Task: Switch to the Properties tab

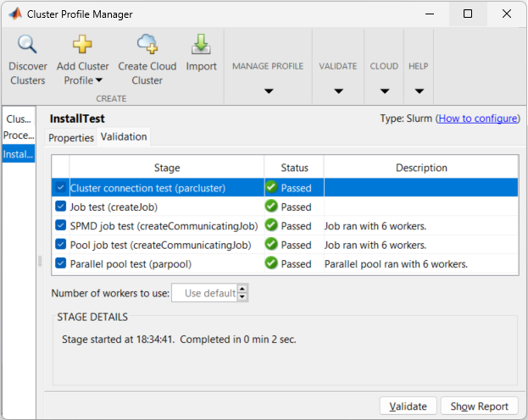Action: tap(70, 138)
